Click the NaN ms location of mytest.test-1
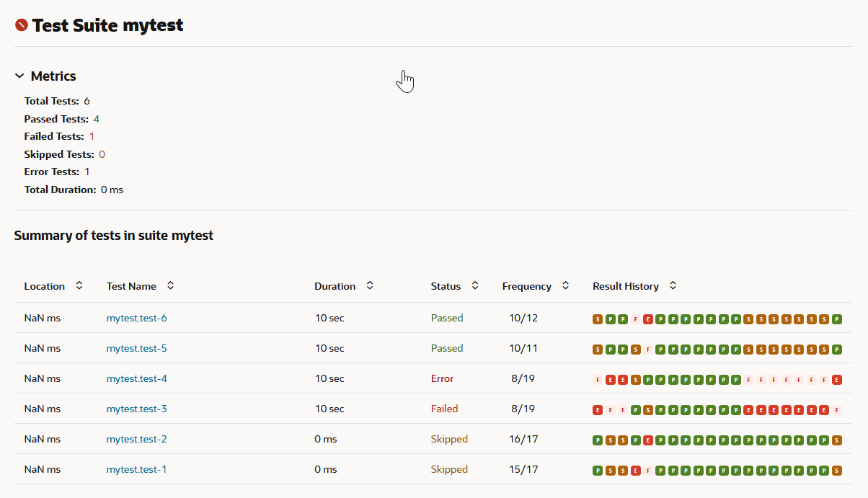 coord(43,469)
